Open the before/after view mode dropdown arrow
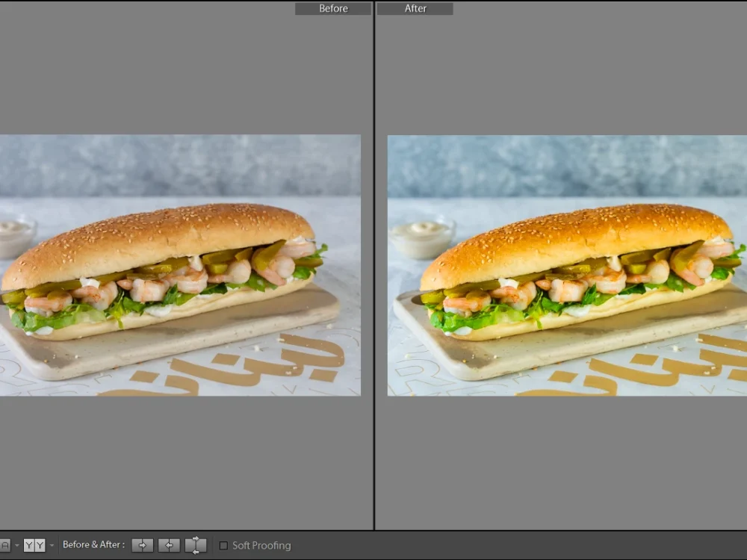 (52, 545)
